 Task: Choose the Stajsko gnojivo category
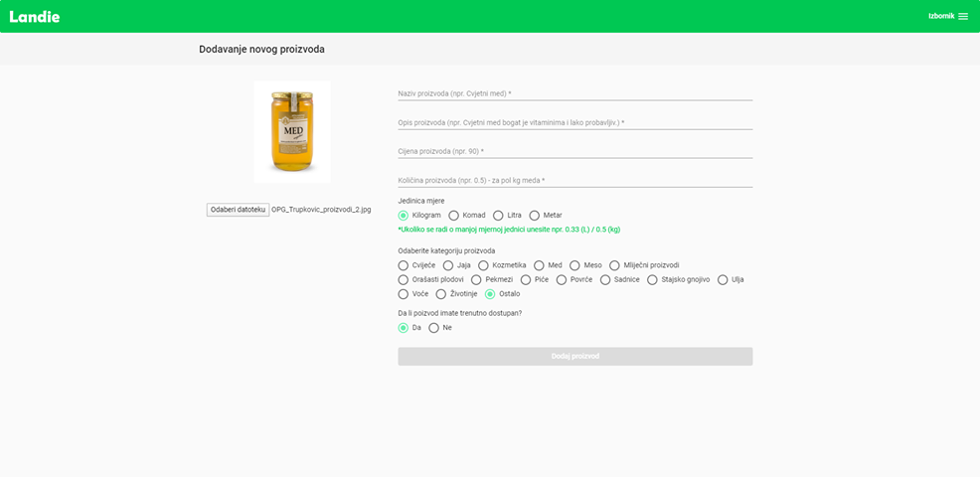click(x=653, y=280)
